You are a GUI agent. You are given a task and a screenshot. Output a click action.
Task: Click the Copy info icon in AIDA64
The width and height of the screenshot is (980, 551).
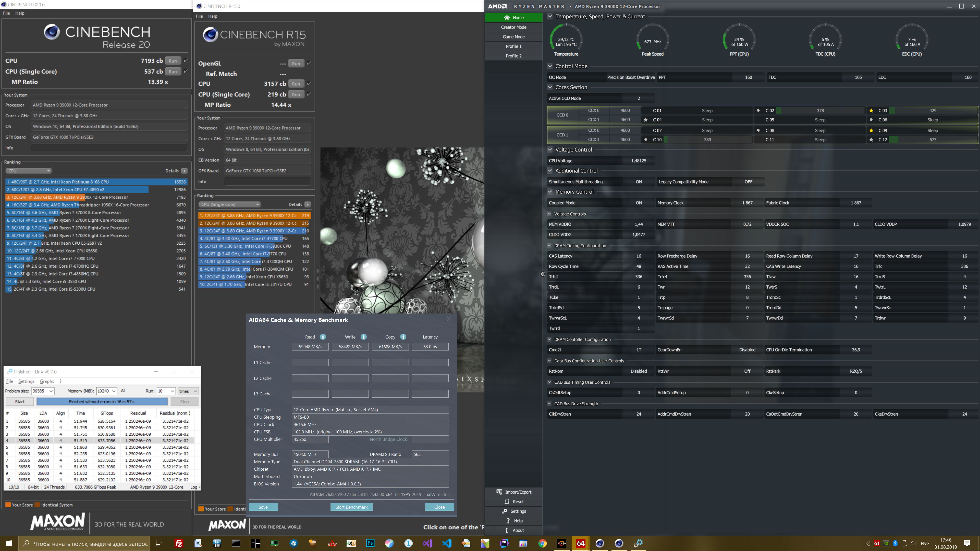[x=403, y=336]
